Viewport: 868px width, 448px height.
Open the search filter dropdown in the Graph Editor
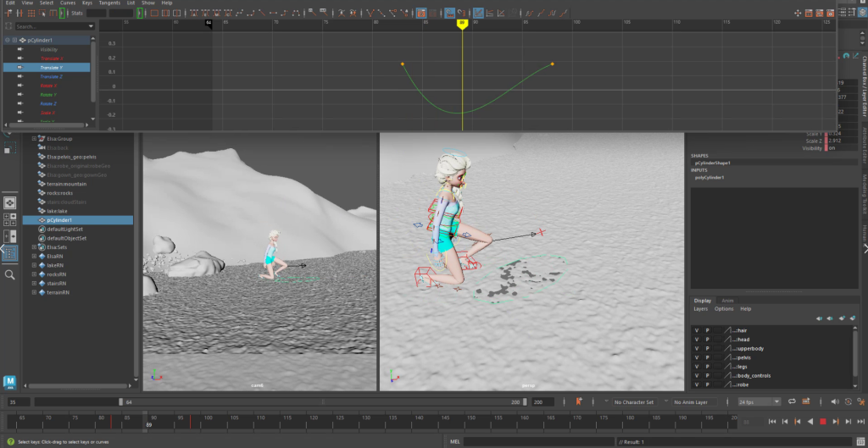pos(92,26)
